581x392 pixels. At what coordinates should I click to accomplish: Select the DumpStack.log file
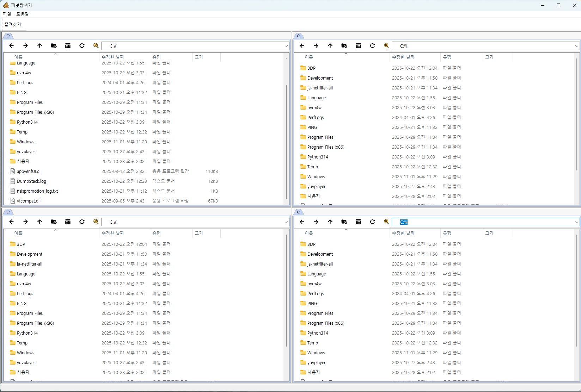tap(31, 181)
